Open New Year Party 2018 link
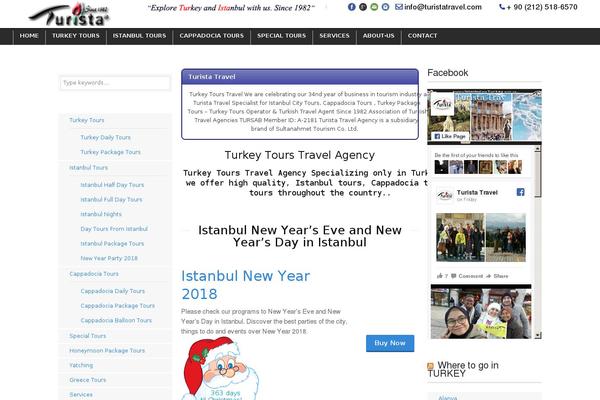The image size is (600, 400). coord(109,258)
